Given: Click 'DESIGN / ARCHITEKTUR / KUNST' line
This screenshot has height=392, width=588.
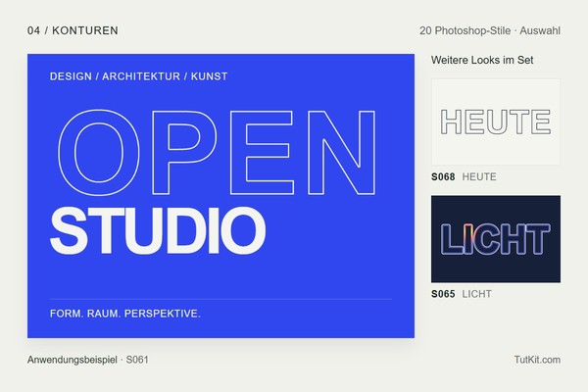Looking at the screenshot, I should coord(139,76).
